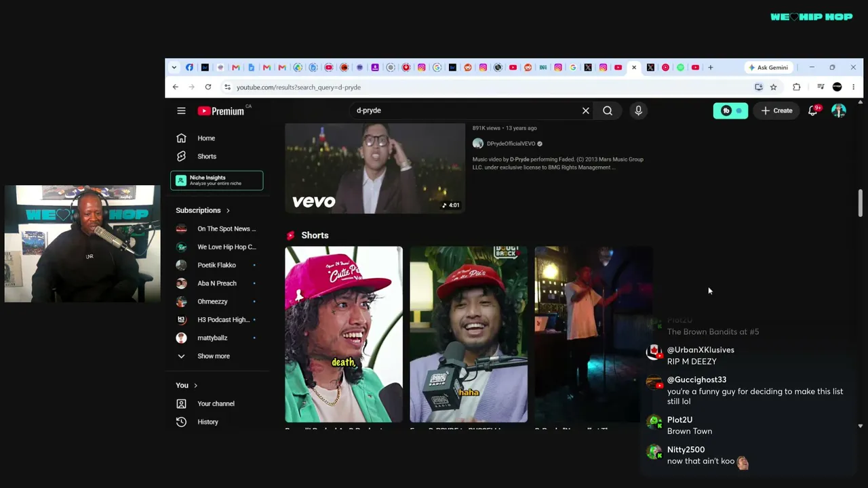Open the YouTube account avatar menu
Viewport: 868px width, 488px height.
tap(839, 110)
